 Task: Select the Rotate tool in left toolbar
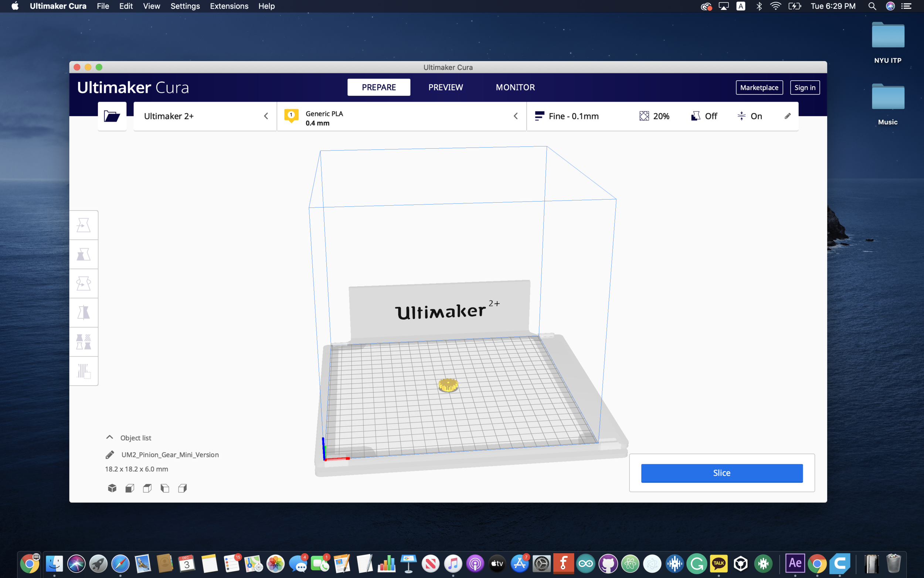[x=84, y=283]
